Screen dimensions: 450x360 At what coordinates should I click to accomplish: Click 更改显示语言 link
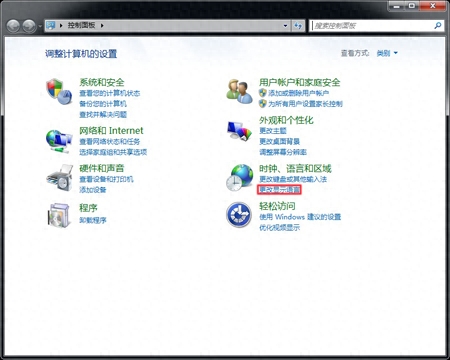(x=280, y=190)
